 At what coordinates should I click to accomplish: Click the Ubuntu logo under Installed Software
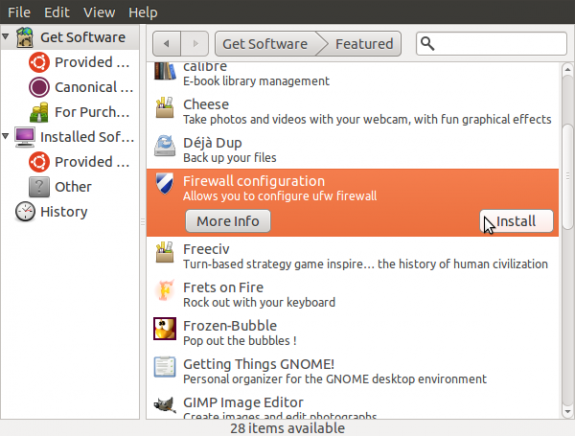click(x=39, y=162)
